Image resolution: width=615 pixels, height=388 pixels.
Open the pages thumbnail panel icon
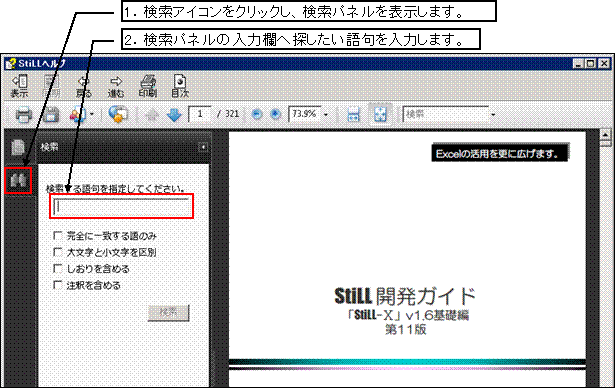coord(18,148)
